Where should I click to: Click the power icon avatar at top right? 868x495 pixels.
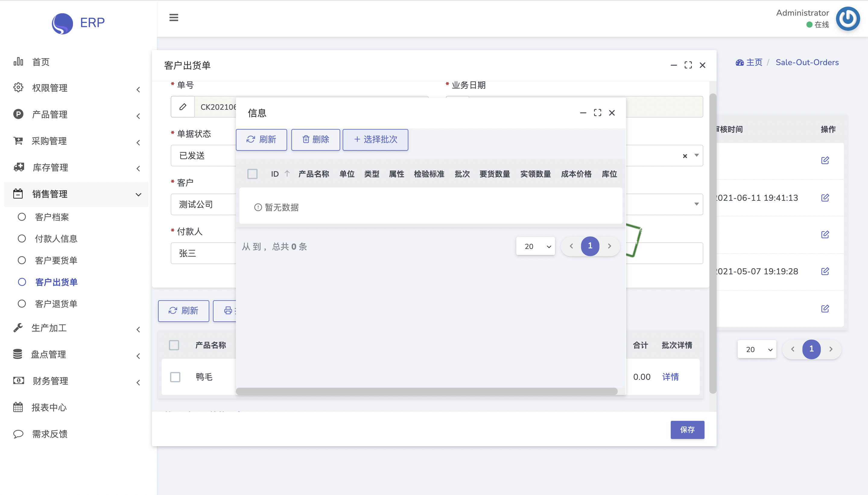[847, 19]
